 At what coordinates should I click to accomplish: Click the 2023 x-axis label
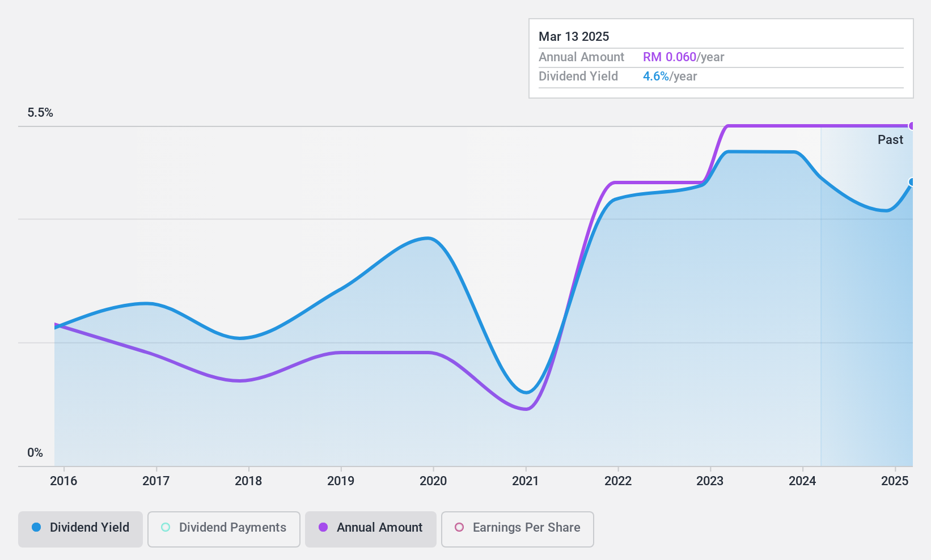pyautogui.click(x=710, y=481)
